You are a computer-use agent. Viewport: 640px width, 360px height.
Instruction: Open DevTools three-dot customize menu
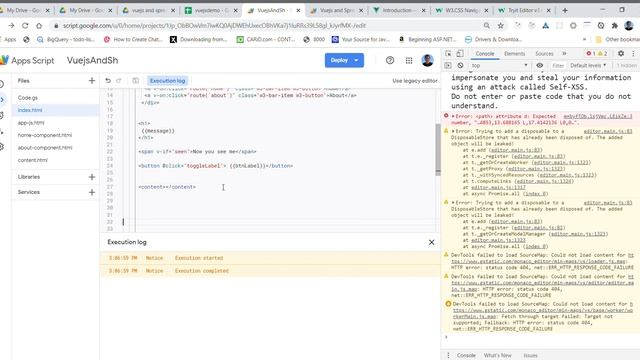633,53
